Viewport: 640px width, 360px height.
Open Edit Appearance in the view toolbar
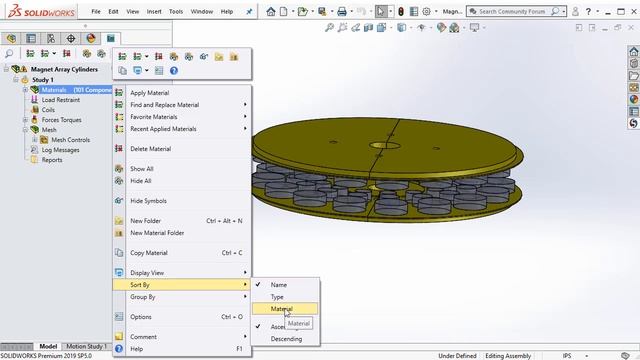(x=441, y=28)
